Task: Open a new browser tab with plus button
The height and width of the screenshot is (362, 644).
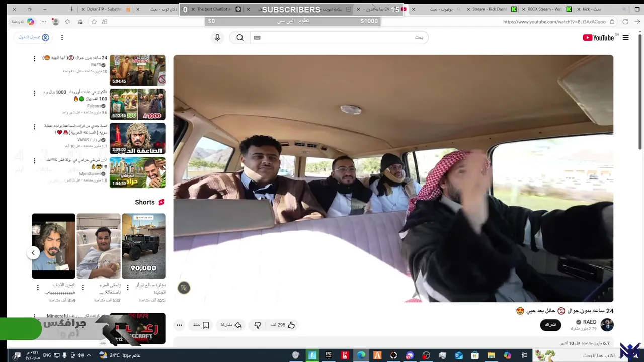Action: pos(71,9)
